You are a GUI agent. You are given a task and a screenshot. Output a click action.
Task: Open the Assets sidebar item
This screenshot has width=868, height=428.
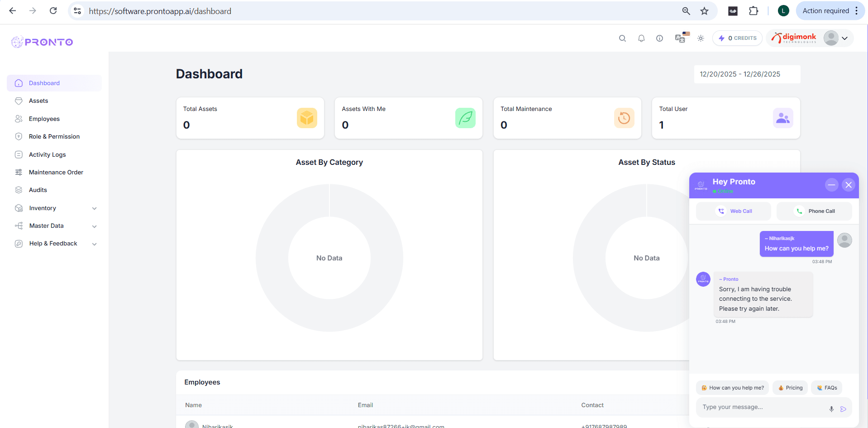coord(38,101)
